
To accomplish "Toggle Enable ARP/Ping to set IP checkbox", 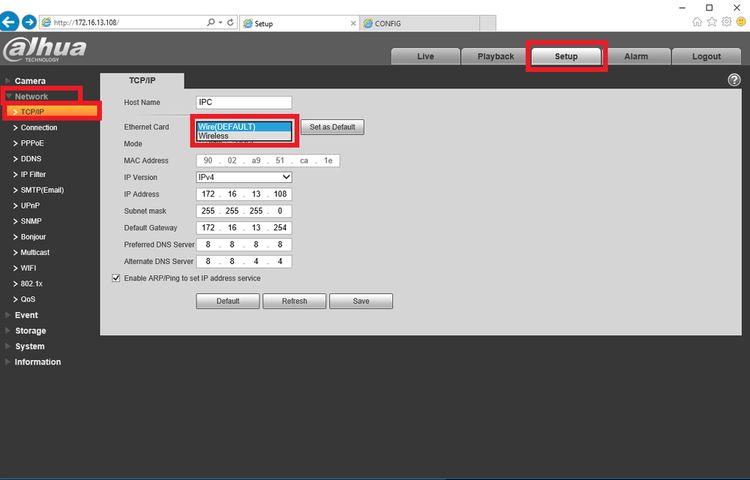I will (116, 278).
